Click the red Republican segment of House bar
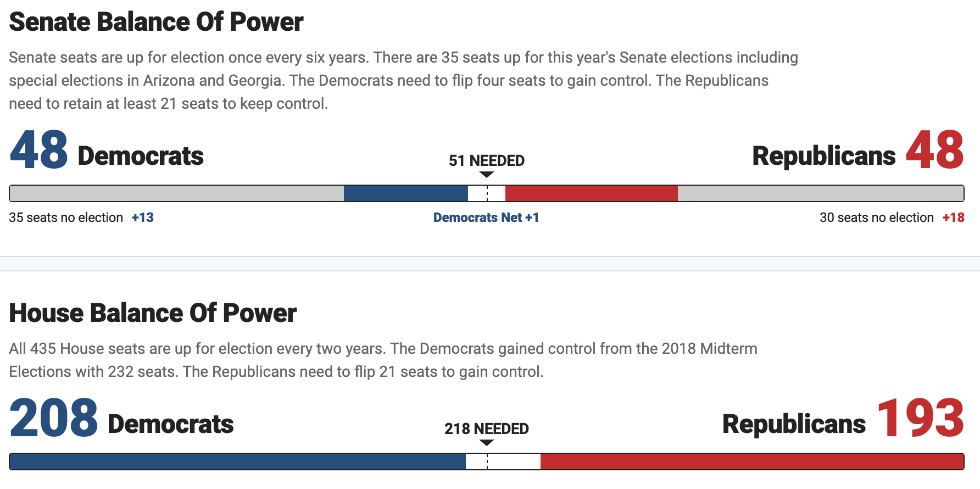 [x=751, y=462]
